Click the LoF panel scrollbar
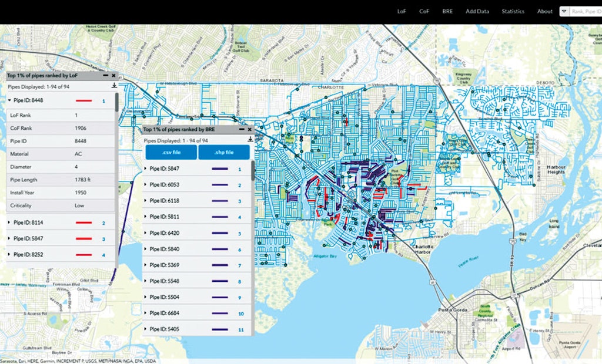The image size is (602, 364). [117, 102]
